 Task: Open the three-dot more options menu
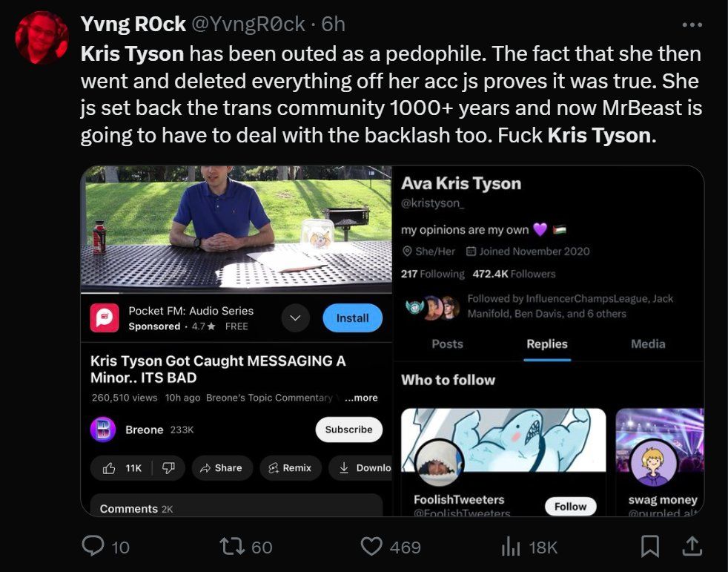(691, 24)
